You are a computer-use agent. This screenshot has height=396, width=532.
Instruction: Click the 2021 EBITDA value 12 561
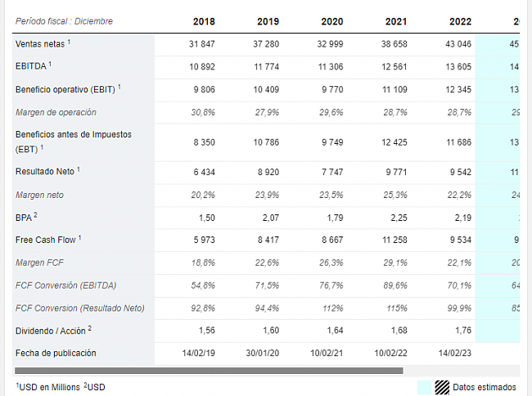pos(394,67)
